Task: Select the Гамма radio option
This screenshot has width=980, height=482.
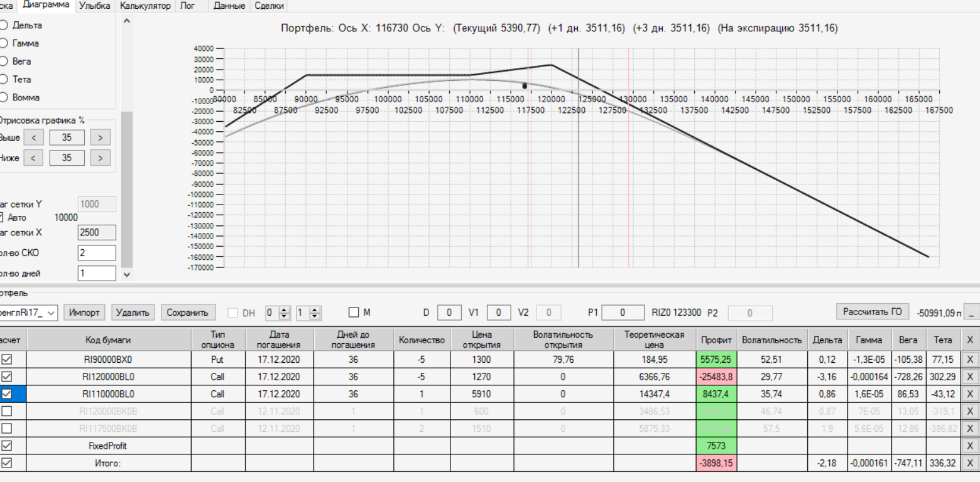Action: coord(4,43)
